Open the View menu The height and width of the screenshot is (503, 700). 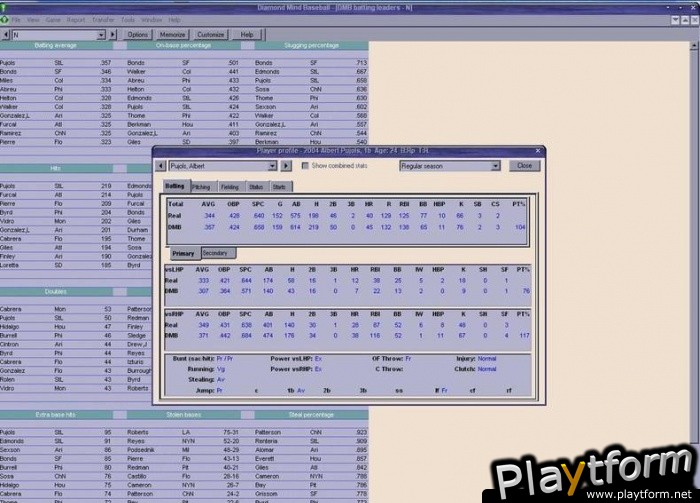pos(33,20)
